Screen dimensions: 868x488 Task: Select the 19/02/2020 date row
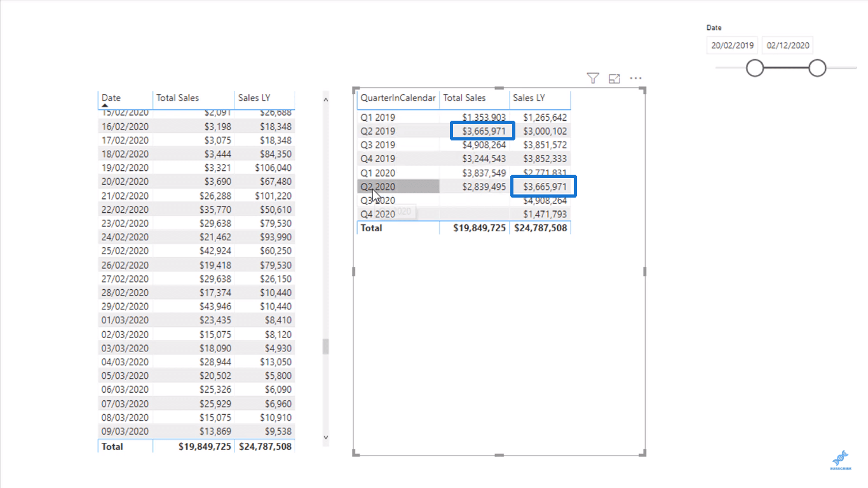click(x=196, y=168)
